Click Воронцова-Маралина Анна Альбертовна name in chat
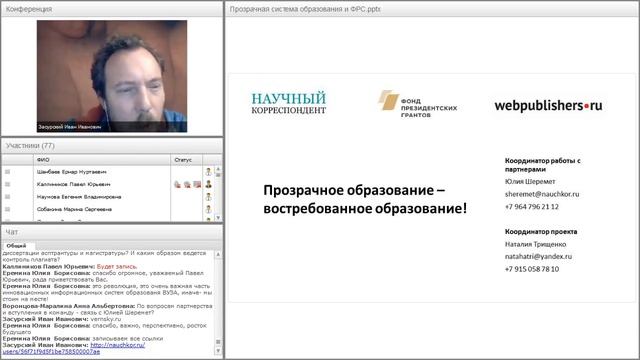 click(x=69, y=306)
